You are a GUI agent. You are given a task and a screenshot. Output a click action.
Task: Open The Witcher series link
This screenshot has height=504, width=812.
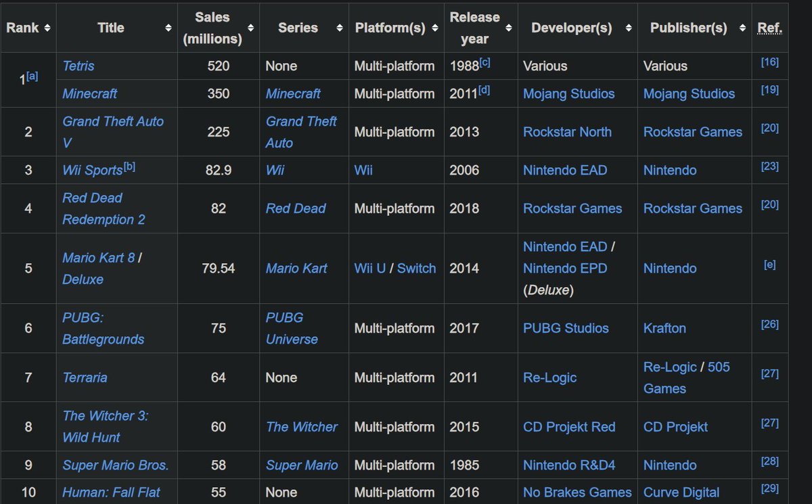[x=301, y=427]
